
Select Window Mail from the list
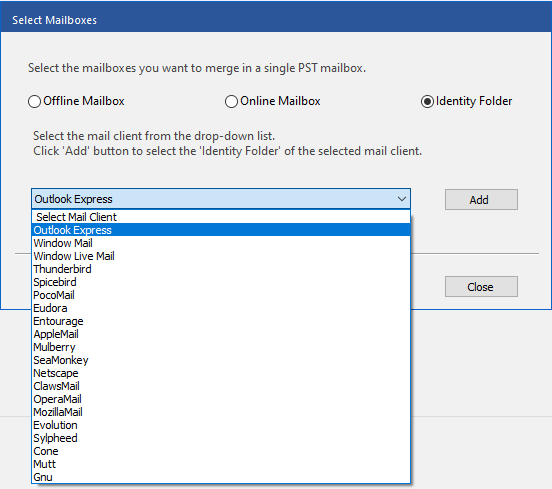(x=221, y=243)
